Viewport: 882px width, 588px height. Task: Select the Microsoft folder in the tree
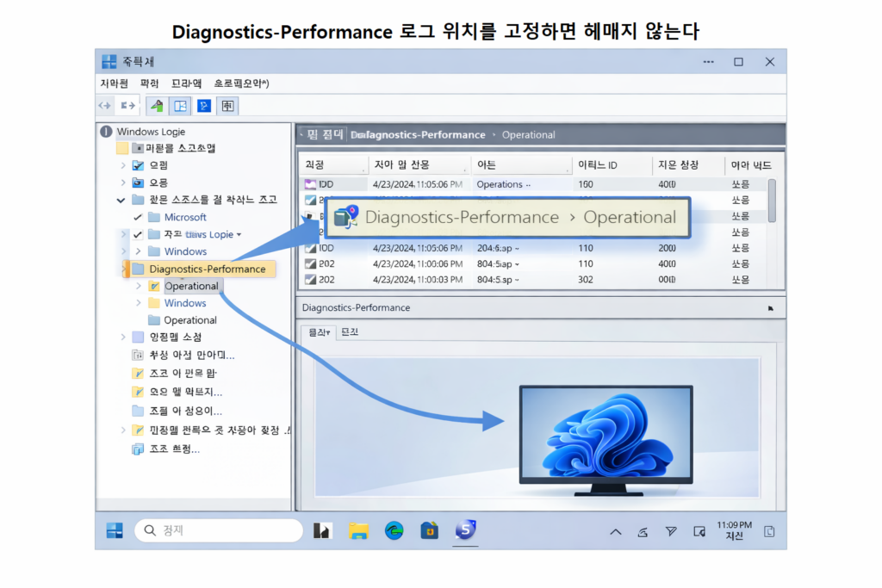[x=185, y=217]
